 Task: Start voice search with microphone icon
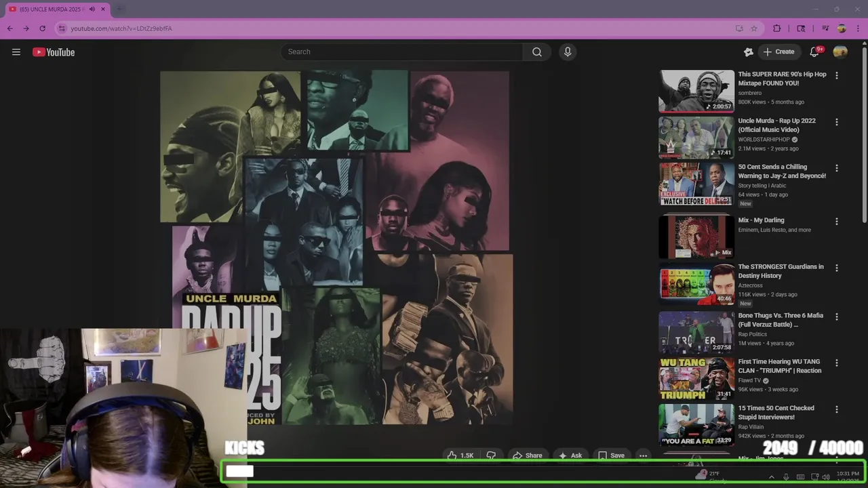tap(568, 52)
